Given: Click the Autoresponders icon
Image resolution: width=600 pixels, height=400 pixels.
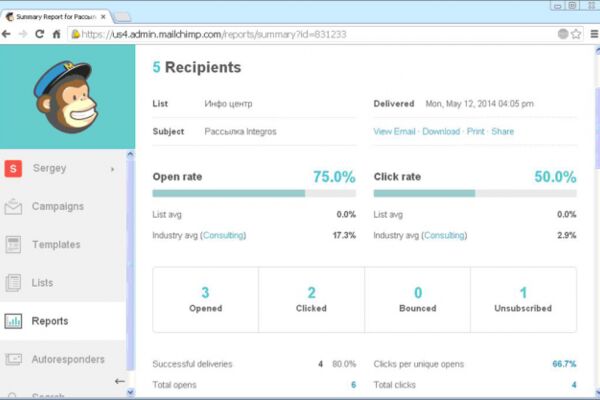Looking at the screenshot, I should [x=13, y=359].
